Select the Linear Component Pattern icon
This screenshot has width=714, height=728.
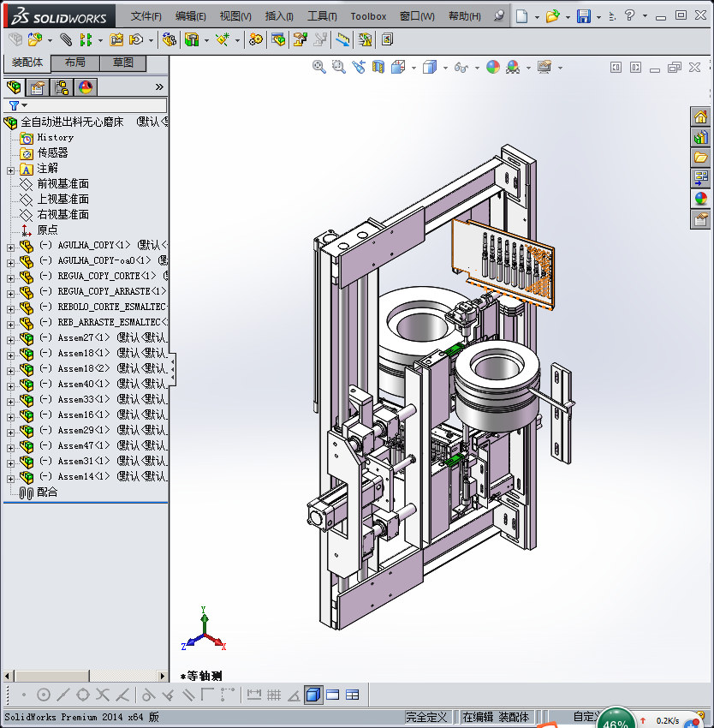tap(86, 40)
